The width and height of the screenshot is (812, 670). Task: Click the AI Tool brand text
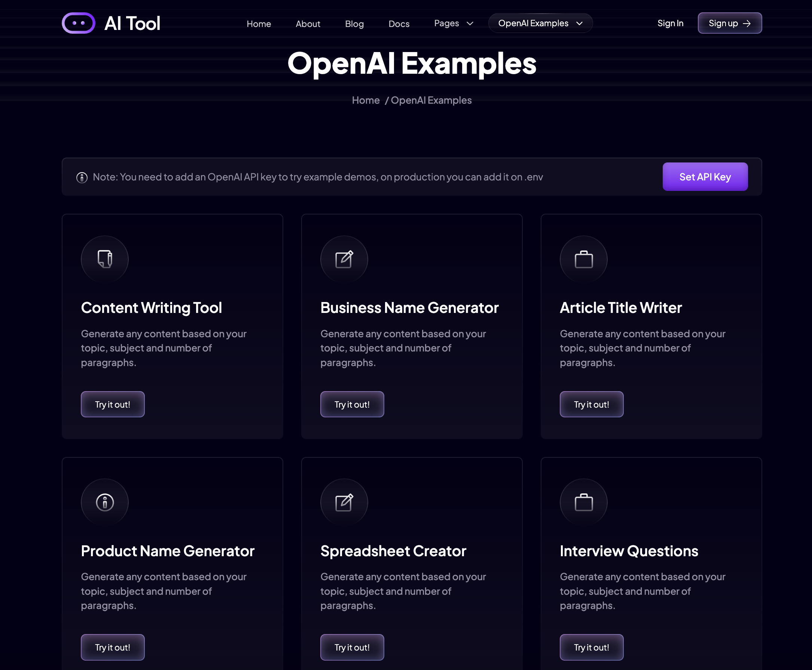coord(132,24)
